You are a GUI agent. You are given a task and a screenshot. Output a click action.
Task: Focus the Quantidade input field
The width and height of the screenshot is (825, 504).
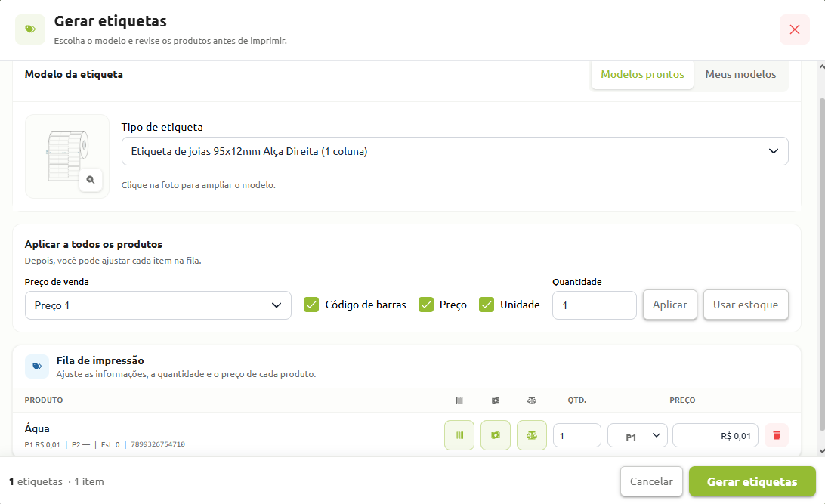point(594,305)
